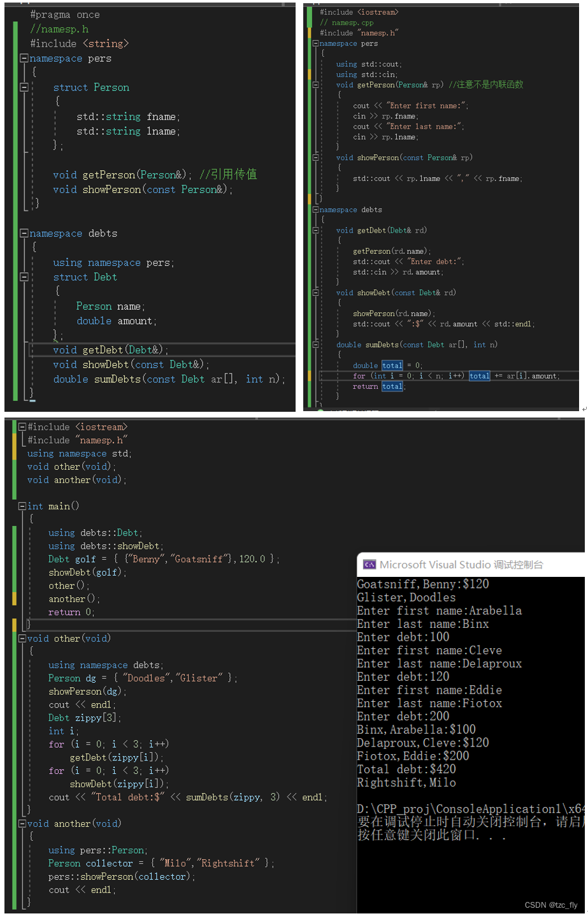Click 'double amount;' member line

[x=117, y=321]
